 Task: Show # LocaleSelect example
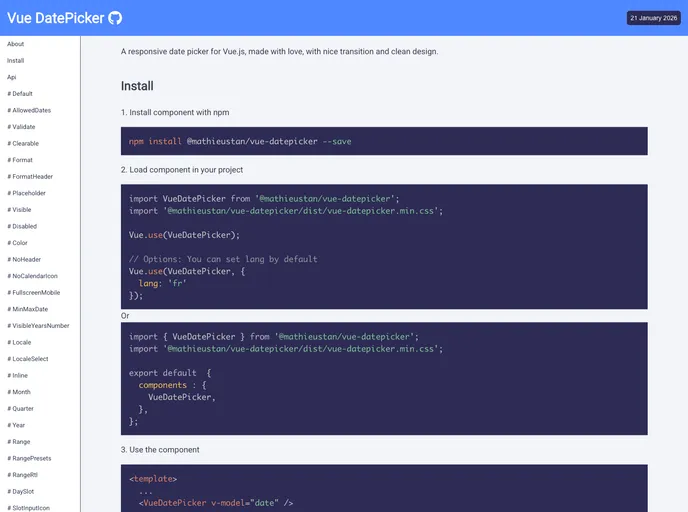pyautogui.click(x=28, y=359)
